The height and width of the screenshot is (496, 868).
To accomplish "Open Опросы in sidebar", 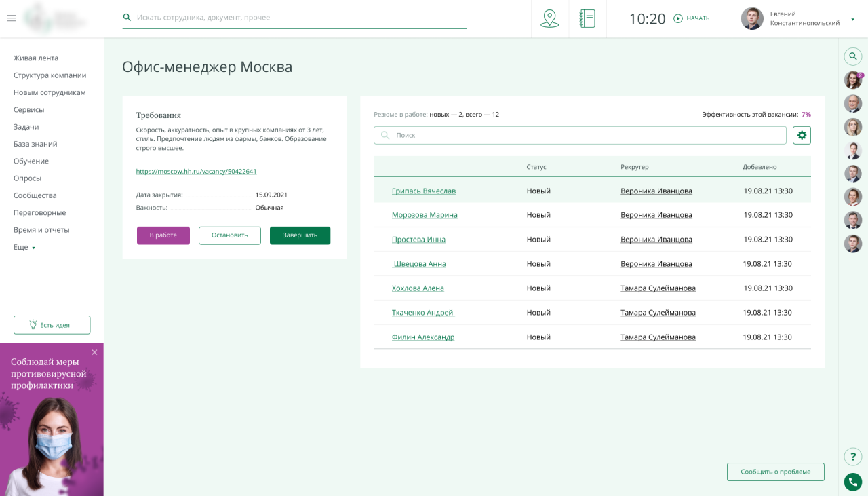I will (27, 178).
